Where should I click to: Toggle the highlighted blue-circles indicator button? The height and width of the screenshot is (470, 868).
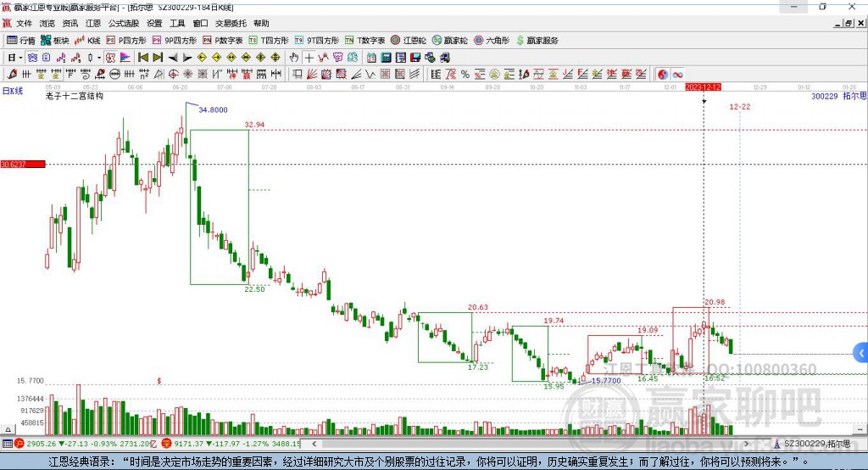32,58
